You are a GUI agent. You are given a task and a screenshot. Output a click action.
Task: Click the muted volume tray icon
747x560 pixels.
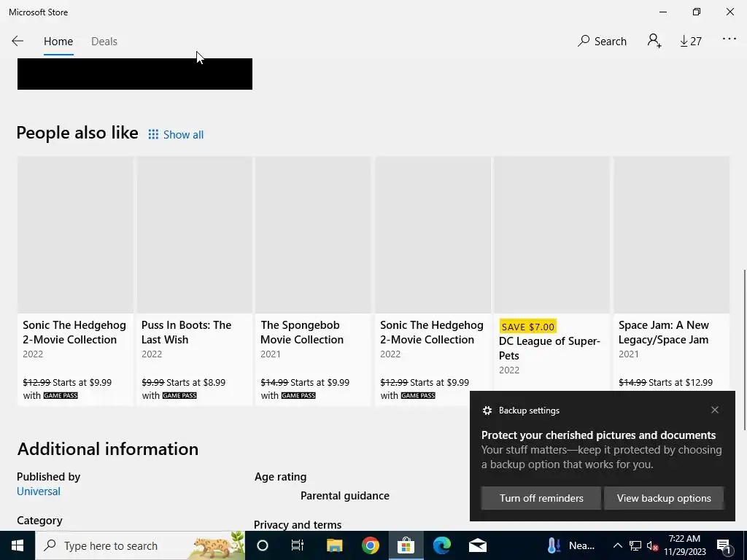pyautogui.click(x=652, y=546)
